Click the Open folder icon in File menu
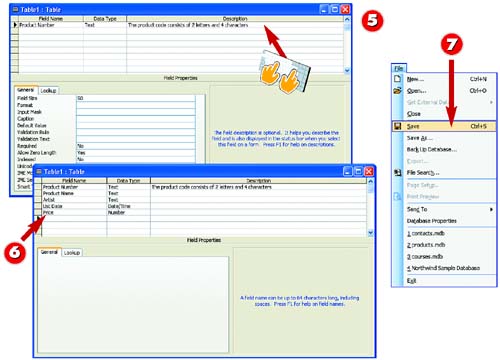The width and height of the screenshot is (500, 360). (397, 91)
